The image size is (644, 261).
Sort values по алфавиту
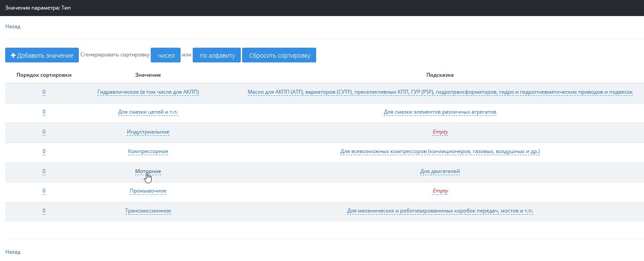pos(217,55)
